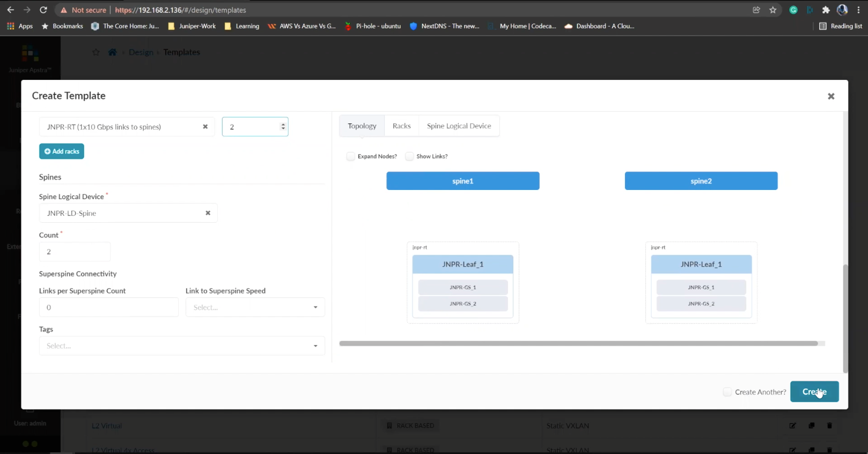Open the browser profile avatar

pyautogui.click(x=842, y=10)
